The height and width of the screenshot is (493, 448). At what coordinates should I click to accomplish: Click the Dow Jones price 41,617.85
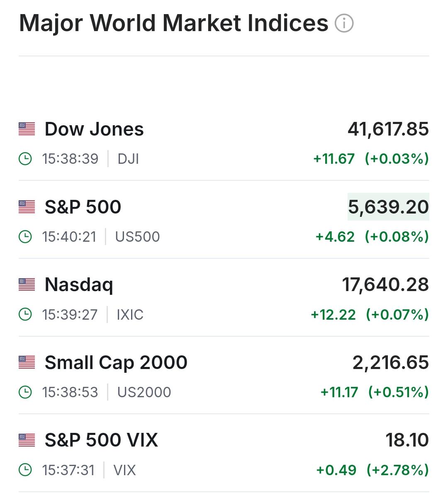388,129
